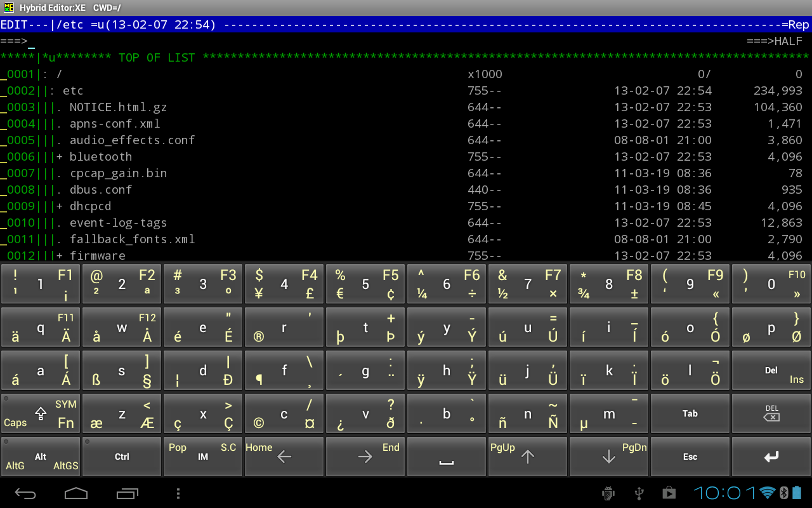Open the overflow menu dots in navigation bar
The image size is (812, 508).
(178, 493)
